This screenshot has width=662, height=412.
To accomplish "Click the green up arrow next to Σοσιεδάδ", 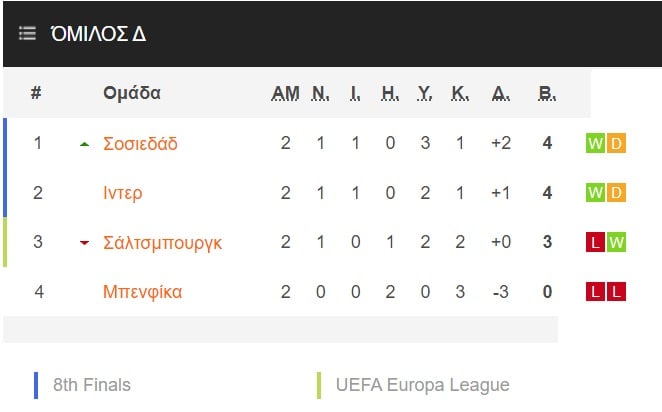I will 84,144.
